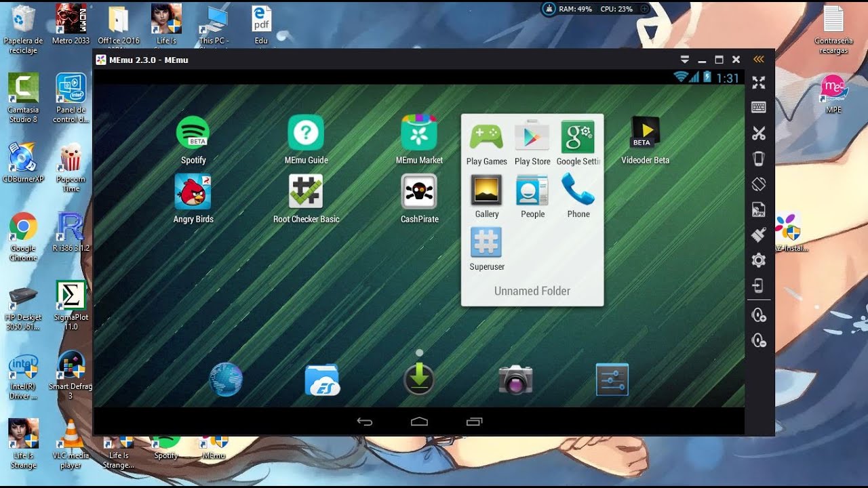Click the 1:31 clock in status bar
This screenshot has height=488, width=868.
pos(728,78)
